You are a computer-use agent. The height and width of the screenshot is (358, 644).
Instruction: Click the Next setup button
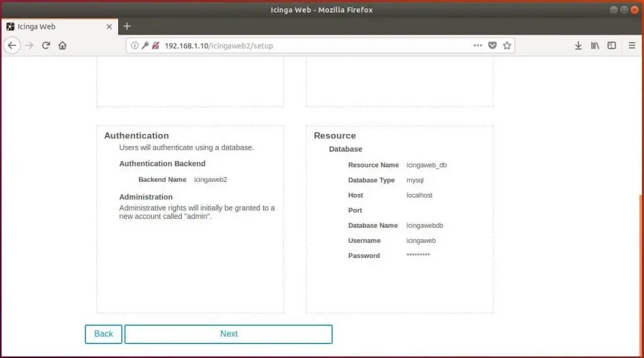228,334
